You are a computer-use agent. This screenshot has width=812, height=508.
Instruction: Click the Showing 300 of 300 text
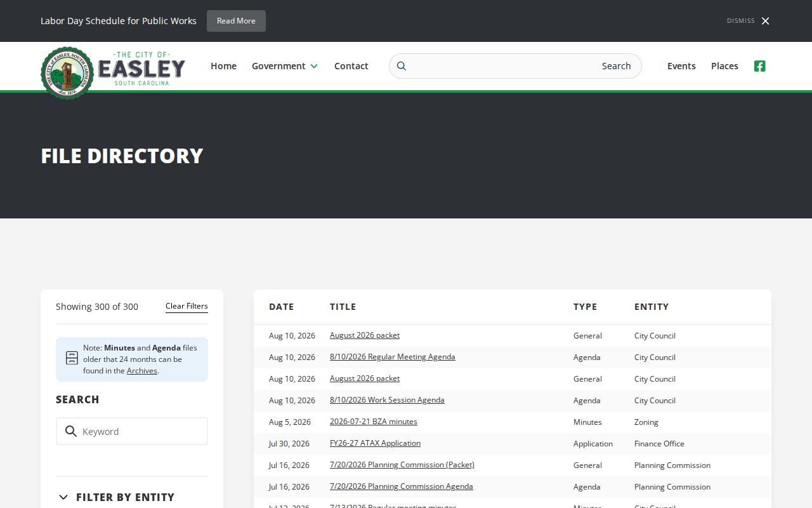pyautogui.click(x=97, y=307)
